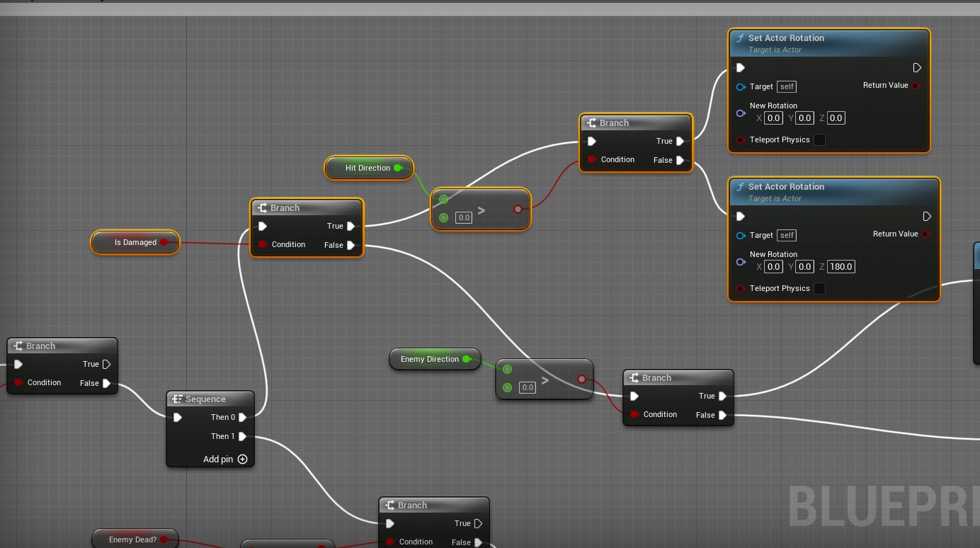Enable Teleport Physics on rotation node with Z 0.0
Image resolution: width=980 pixels, height=548 pixels.
819,140
